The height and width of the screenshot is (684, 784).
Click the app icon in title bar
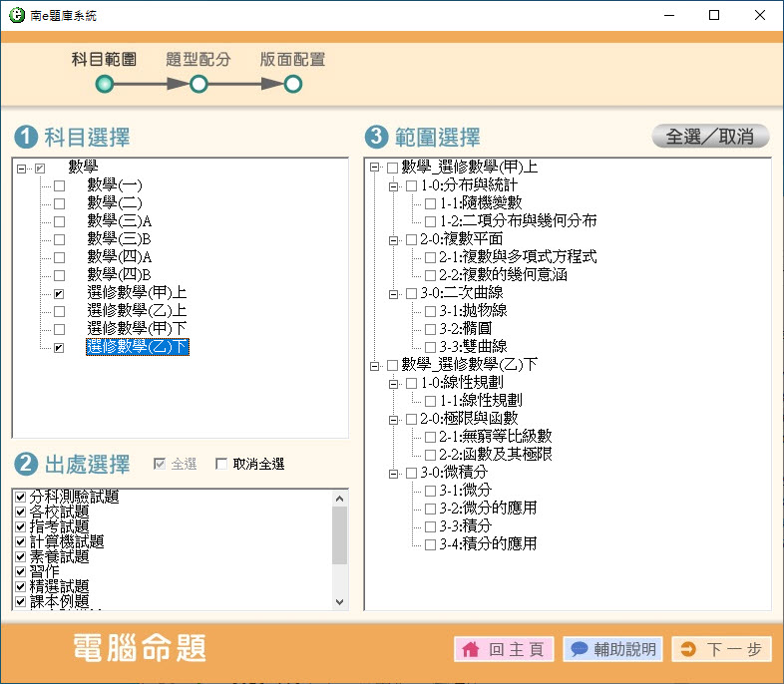15,16
